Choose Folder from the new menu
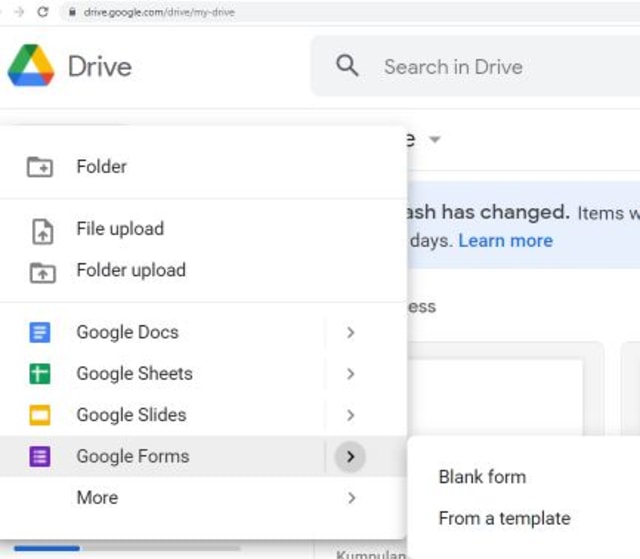Viewport: 640px width, 559px height. click(203, 166)
